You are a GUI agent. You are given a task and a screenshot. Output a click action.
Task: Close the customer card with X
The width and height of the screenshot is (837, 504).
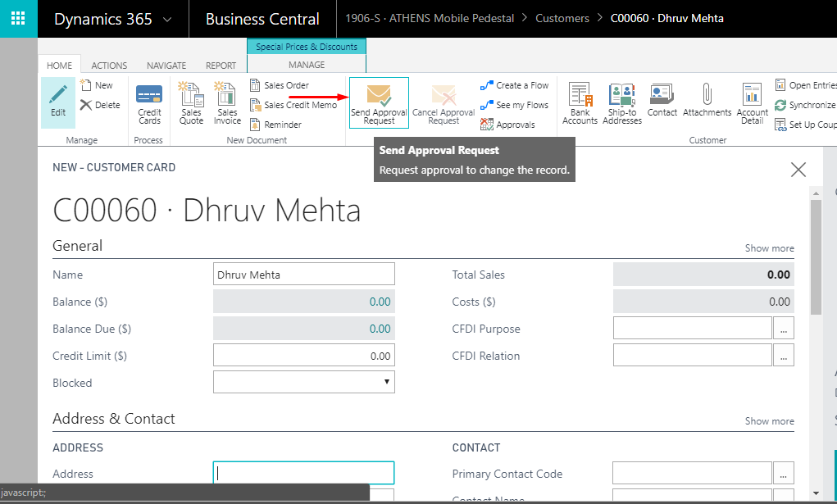(798, 170)
